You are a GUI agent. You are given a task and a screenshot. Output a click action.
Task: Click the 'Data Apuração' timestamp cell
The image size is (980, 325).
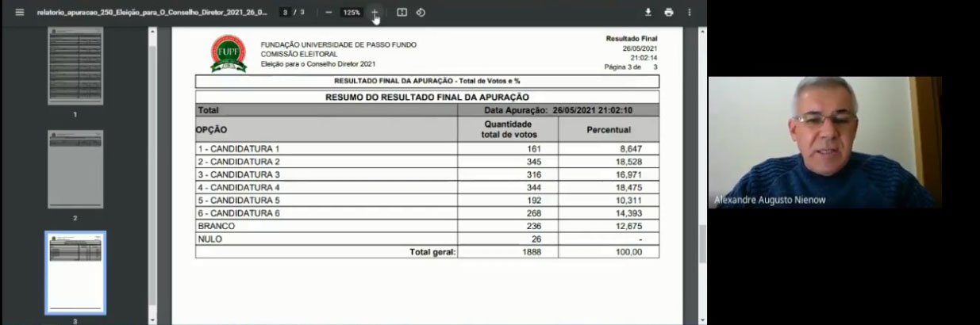coord(559,110)
